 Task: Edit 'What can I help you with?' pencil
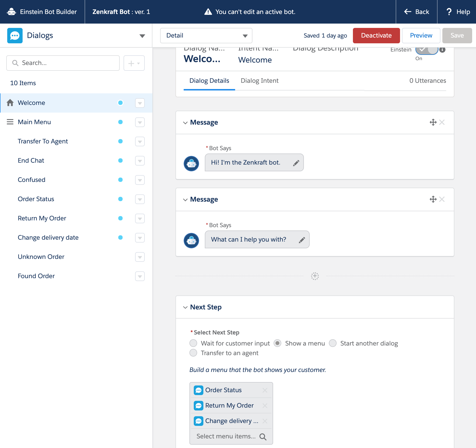coord(302,240)
